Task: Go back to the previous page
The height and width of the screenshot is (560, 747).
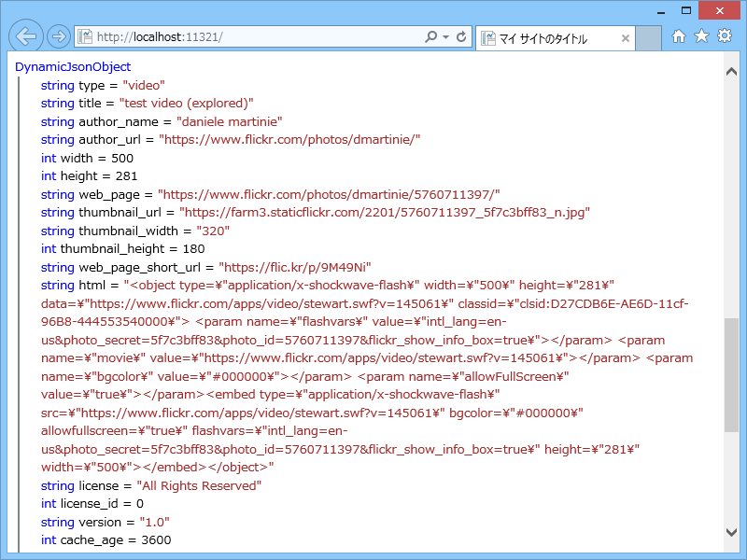Action: point(26,35)
